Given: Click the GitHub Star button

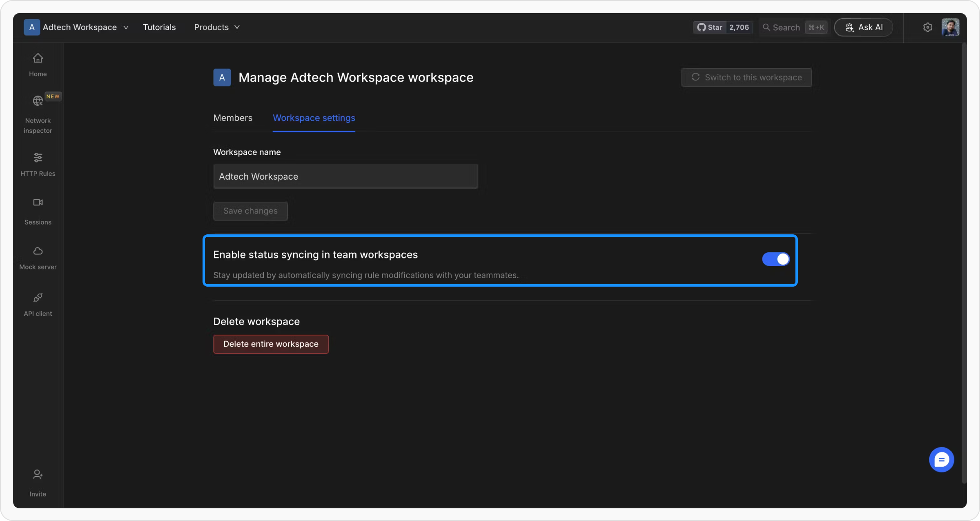Looking at the screenshot, I should click(710, 27).
